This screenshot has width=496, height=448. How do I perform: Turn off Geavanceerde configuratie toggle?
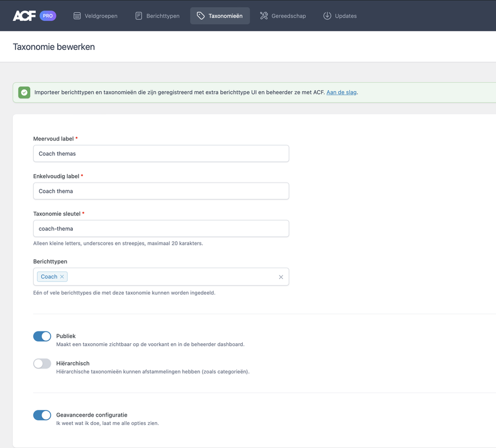(x=42, y=415)
